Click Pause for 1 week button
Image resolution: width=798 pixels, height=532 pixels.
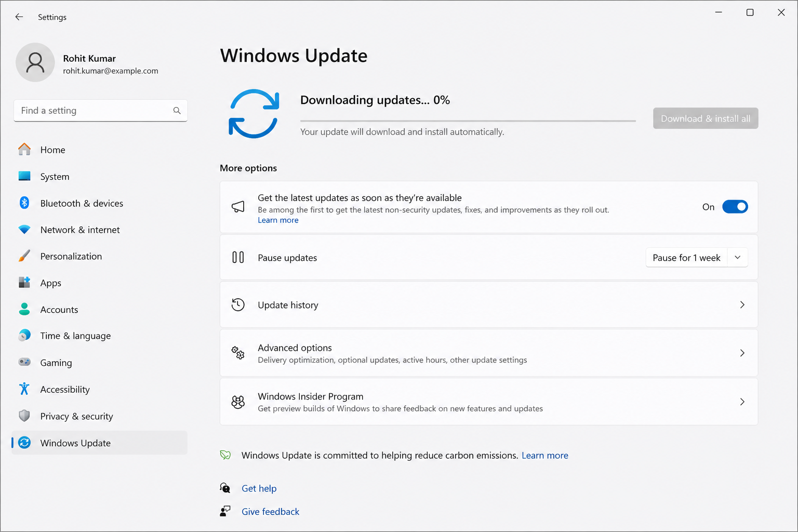coord(686,258)
